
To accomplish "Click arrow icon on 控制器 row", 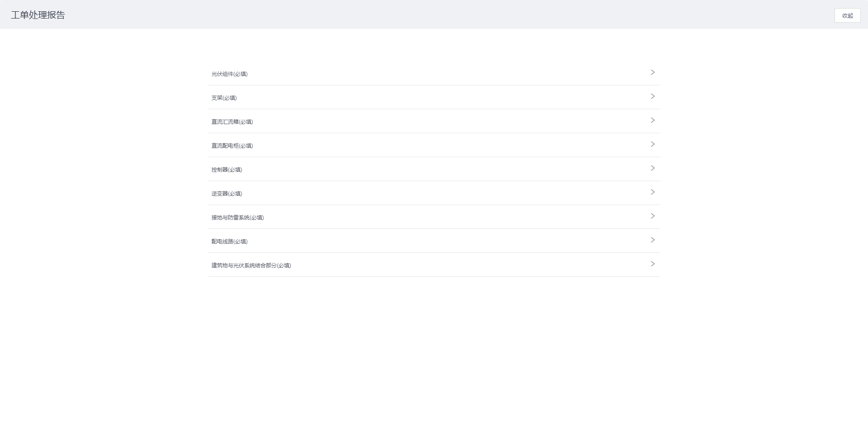I will point(652,168).
